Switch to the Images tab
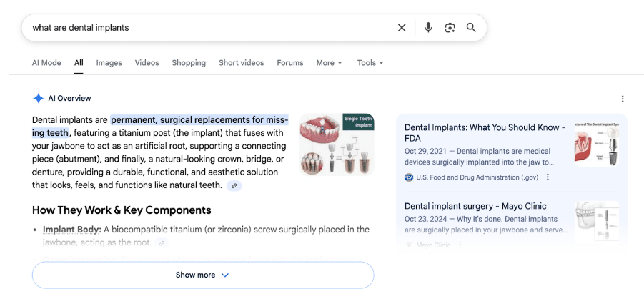 pos(109,63)
